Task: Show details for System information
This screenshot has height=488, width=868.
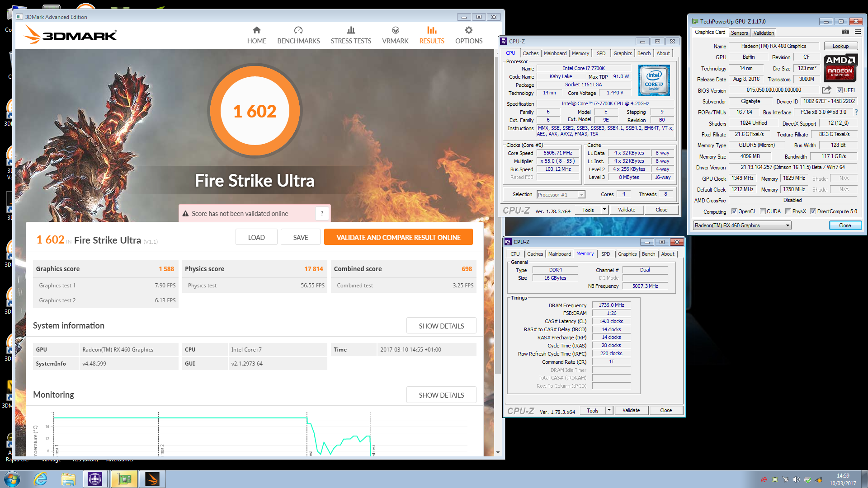Action: (441, 326)
